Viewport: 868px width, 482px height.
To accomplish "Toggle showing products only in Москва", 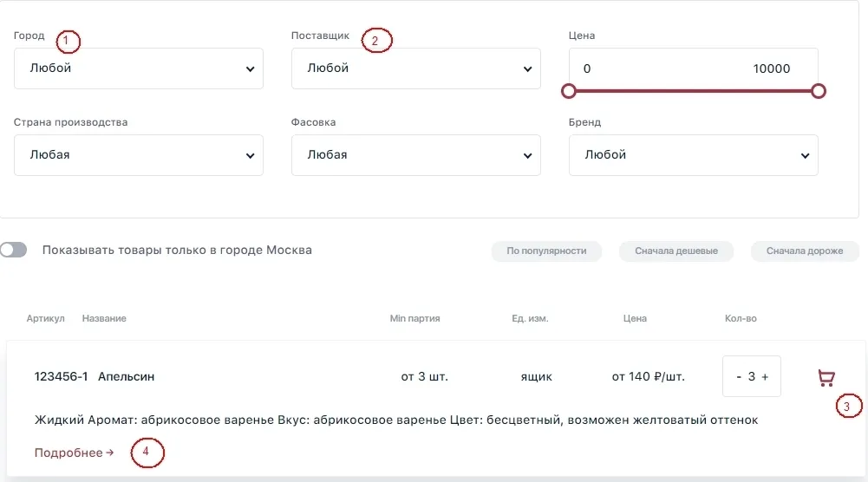I will pos(13,251).
